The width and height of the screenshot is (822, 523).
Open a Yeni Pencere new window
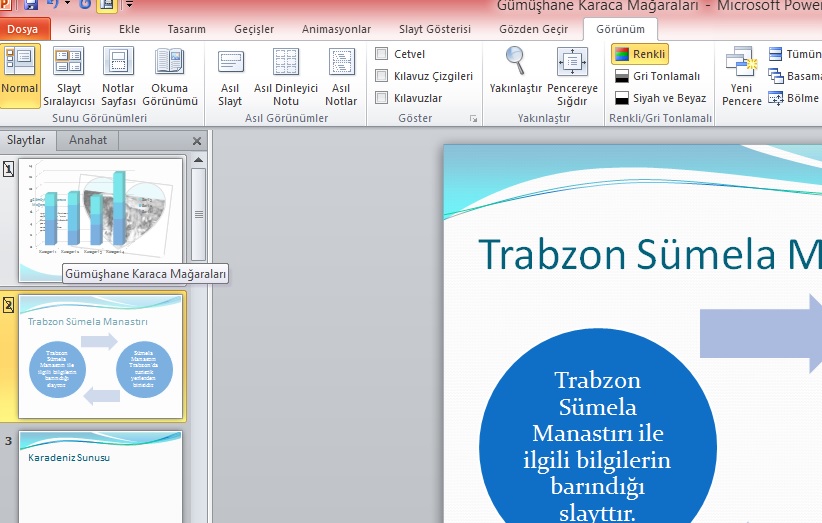[x=741, y=76]
